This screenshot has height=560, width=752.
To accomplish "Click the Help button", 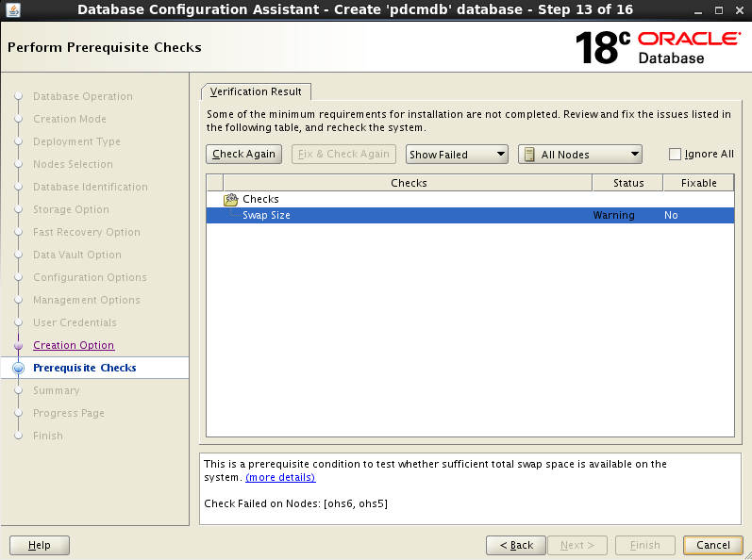I will 40,545.
